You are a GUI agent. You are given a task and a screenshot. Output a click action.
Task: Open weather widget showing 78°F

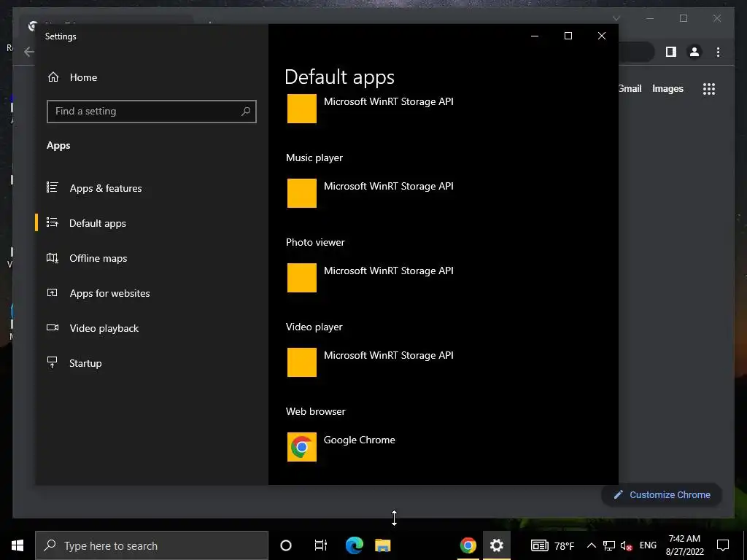(x=553, y=545)
